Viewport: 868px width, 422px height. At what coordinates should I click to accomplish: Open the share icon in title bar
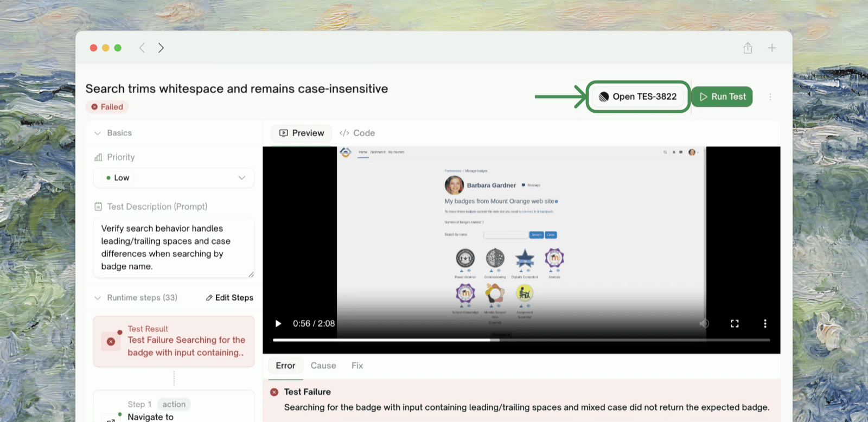748,48
